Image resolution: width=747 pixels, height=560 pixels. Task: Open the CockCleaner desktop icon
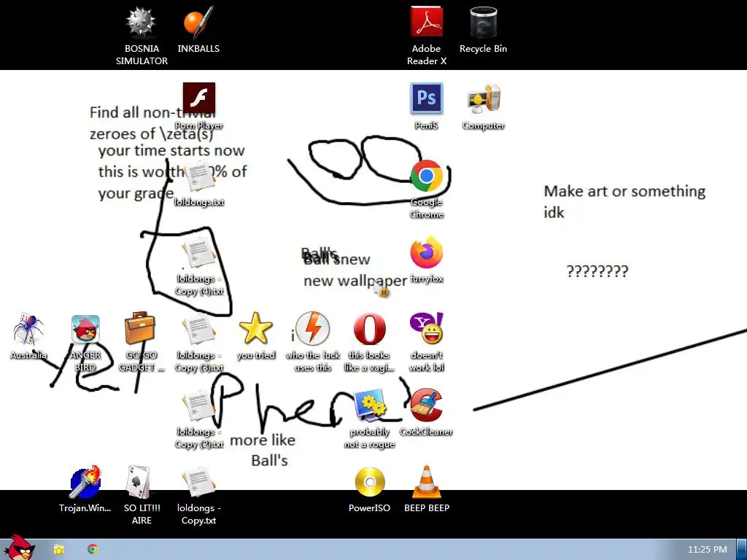(426, 413)
